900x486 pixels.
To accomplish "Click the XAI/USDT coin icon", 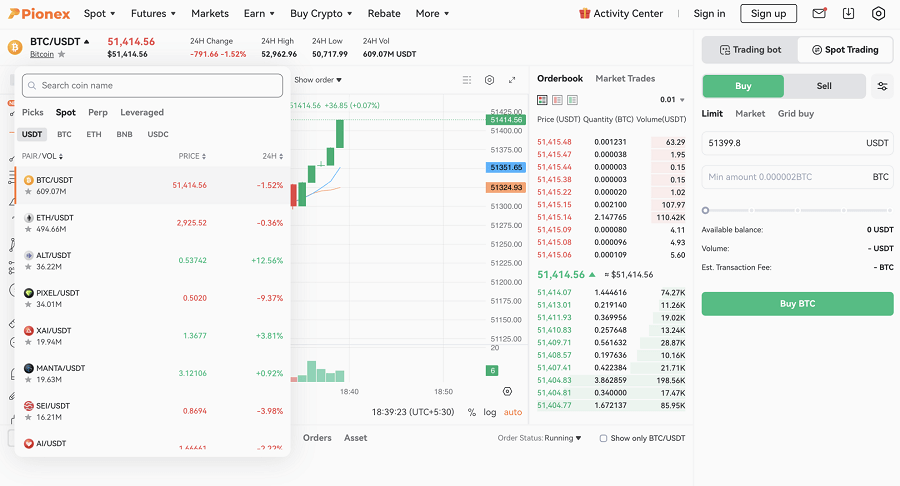I will coord(28,331).
